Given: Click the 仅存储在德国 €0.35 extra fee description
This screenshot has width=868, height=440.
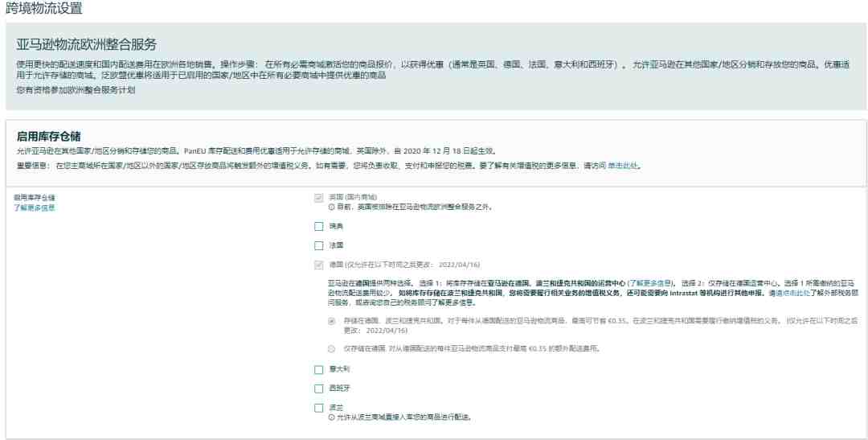Looking at the screenshot, I should pos(472,349).
